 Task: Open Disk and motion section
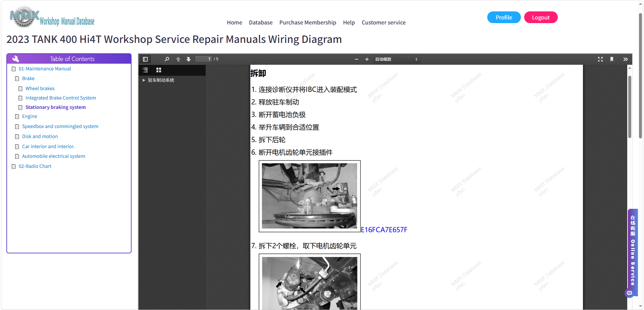coord(40,136)
